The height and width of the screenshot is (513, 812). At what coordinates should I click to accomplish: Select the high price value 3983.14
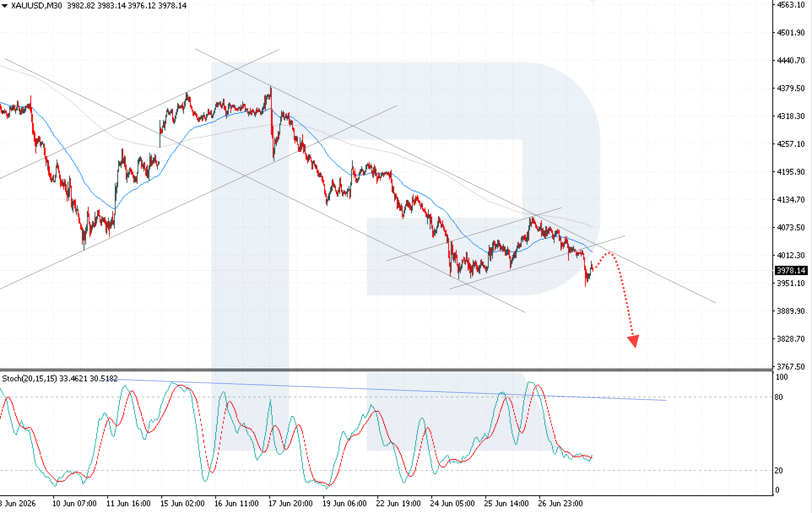click(x=112, y=5)
